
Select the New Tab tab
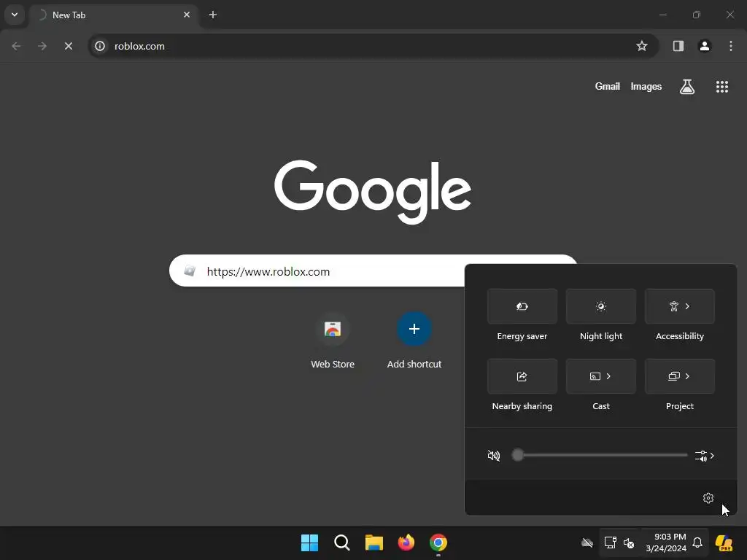(x=114, y=15)
